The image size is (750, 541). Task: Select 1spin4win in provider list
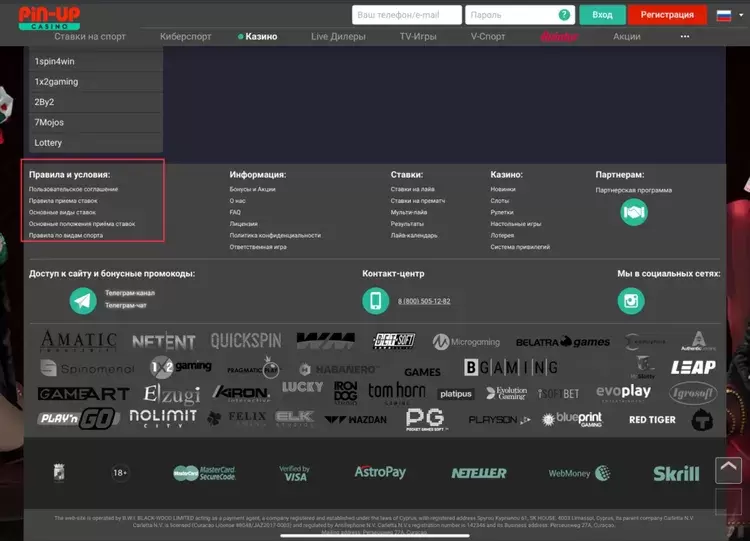pyautogui.click(x=96, y=61)
